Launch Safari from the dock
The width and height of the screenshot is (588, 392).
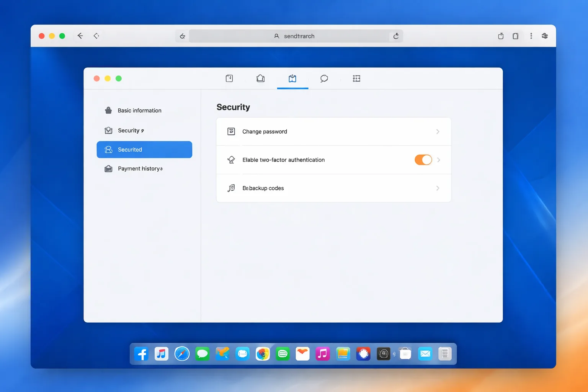[182, 354]
